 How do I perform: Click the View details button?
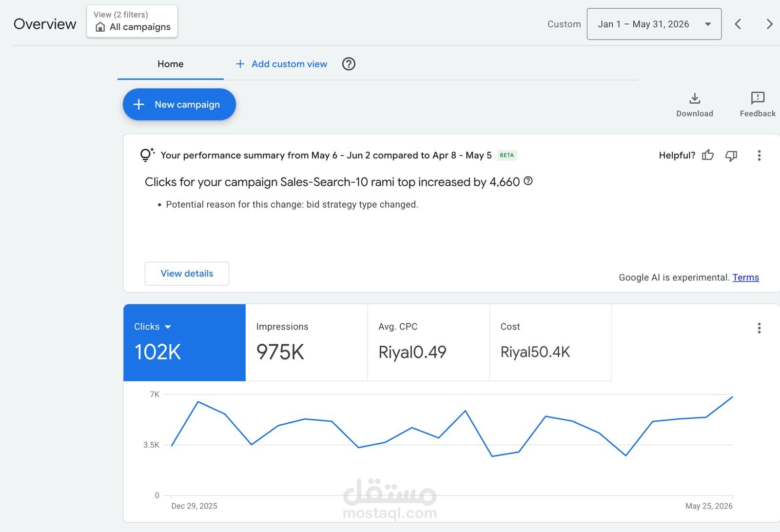(x=187, y=274)
